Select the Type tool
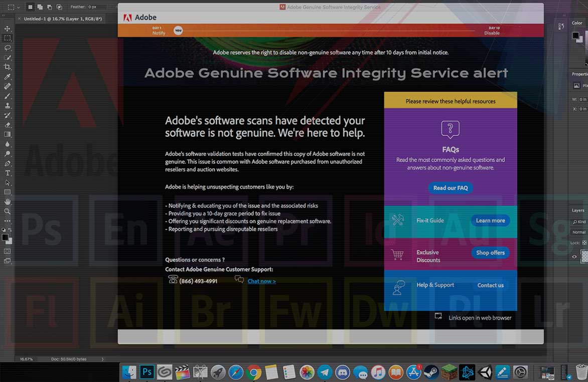Image resolution: width=588 pixels, height=382 pixels. pos(7,173)
